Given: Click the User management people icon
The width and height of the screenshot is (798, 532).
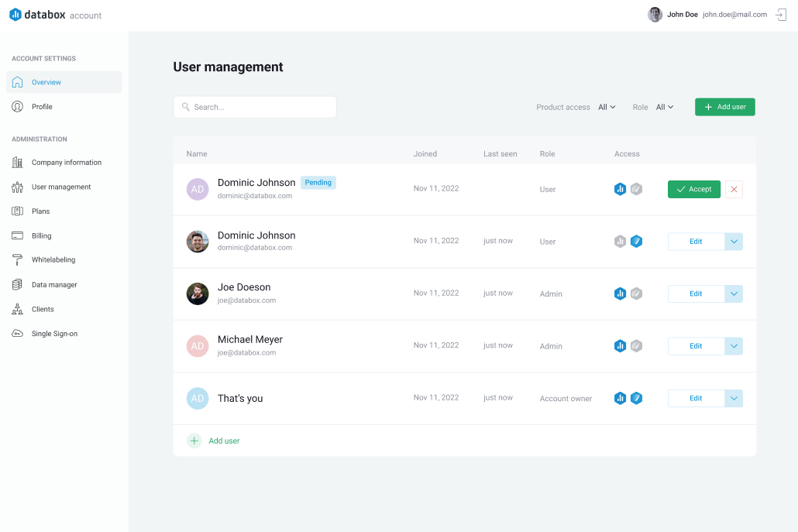Looking at the screenshot, I should tap(17, 187).
